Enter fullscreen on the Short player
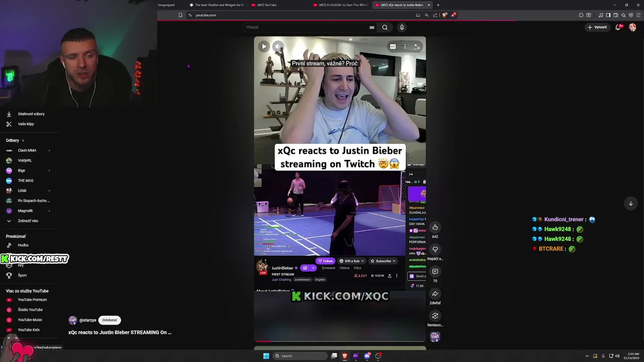 tap(417, 47)
